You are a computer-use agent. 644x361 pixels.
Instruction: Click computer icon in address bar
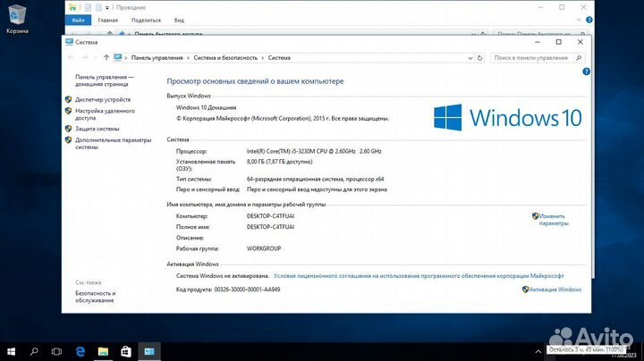[x=118, y=58]
